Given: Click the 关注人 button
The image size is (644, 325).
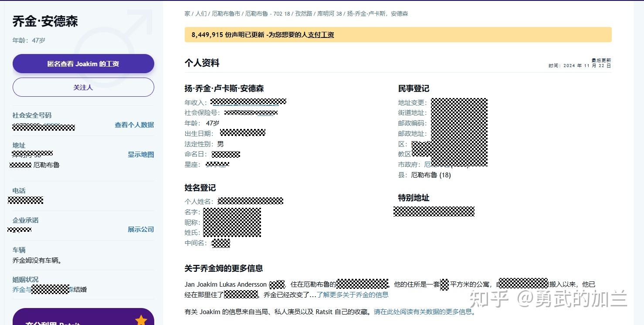Looking at the screenshot, I should [x=83, y=87].
